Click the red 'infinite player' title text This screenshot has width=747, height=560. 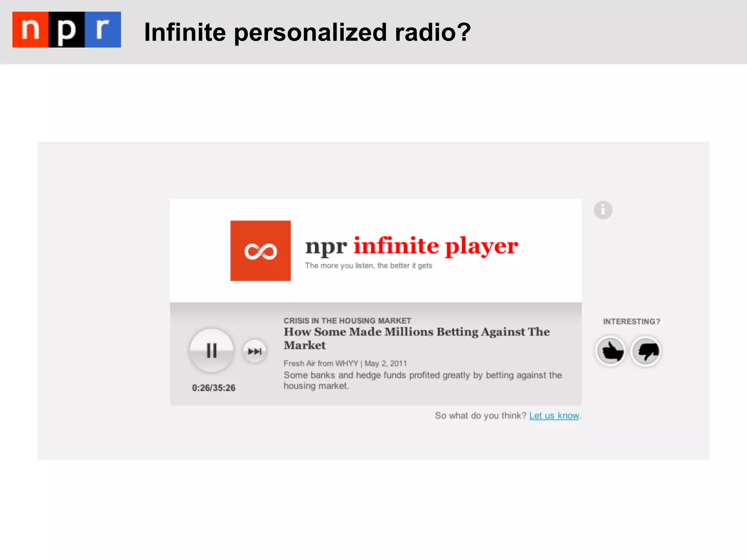pyautogui.click(x=436, y=246)
